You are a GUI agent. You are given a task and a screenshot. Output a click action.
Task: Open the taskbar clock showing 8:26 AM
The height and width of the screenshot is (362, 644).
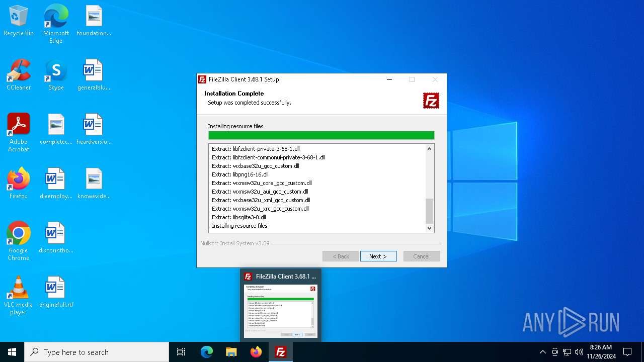click(x=601, y=352)
